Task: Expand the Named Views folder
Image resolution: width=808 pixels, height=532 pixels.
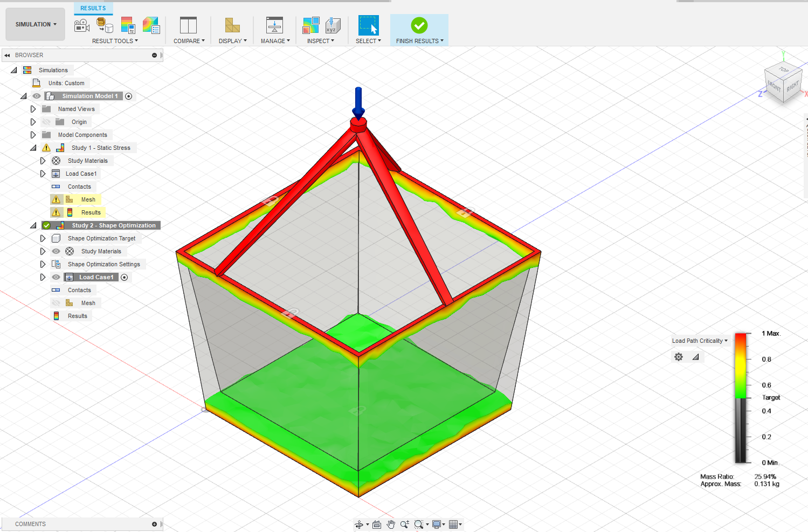Action: click(33, 109)
